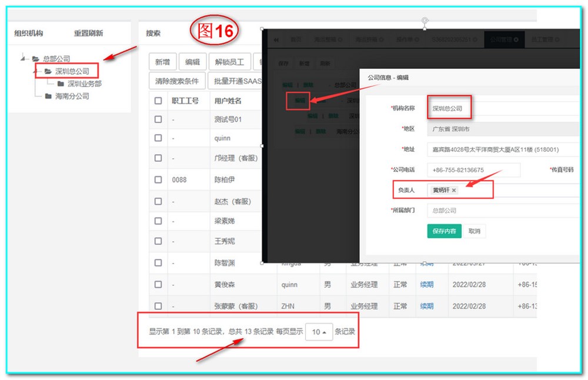Close the 公司管理 tab using its x icon
Viewport: 588px width, 380px height.
click(x=516, y=40)
